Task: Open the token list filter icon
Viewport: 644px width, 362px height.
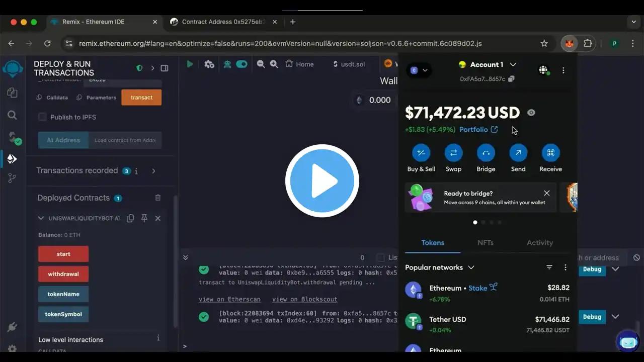Action: [x=549, y=267]
